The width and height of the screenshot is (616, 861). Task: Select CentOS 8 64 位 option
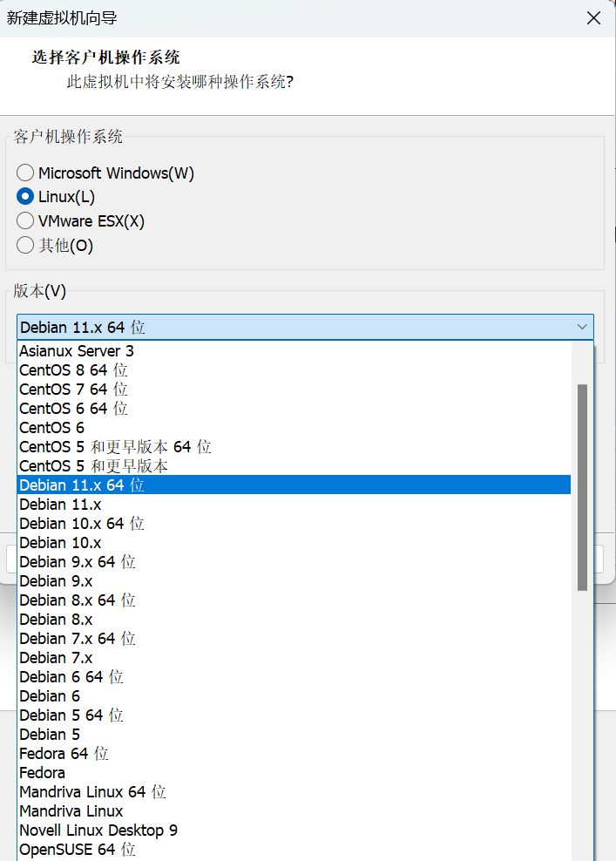(294, 370)
